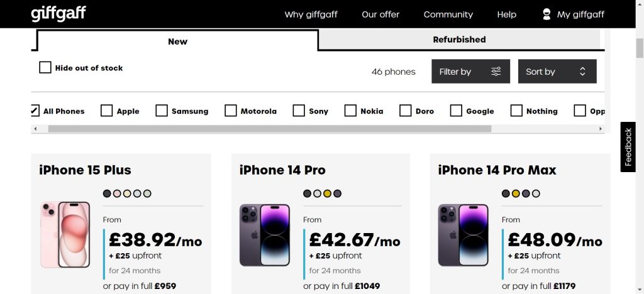Image resolution: width=644 pixels, height=294 pixels.
Task: Open the My giffgaff account icon
Action: (547, 14)
